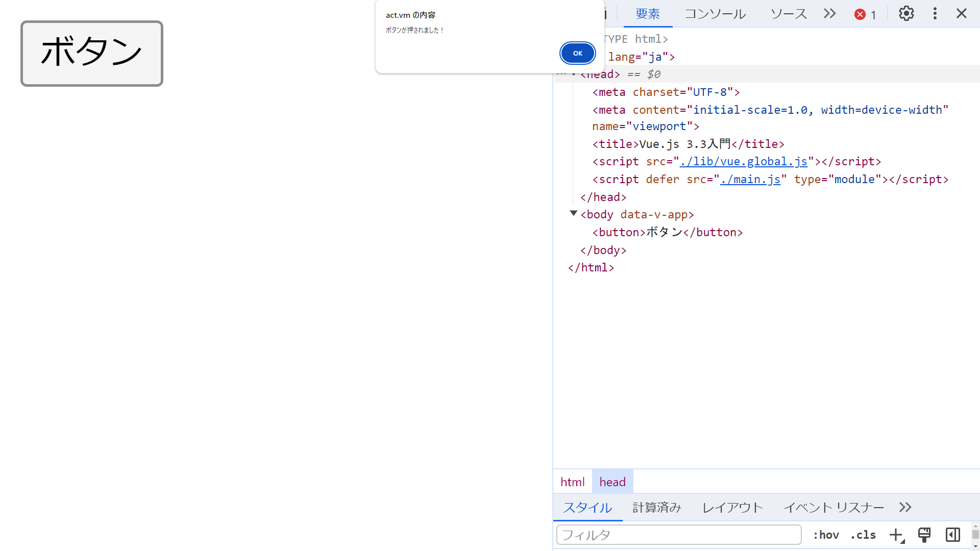Image resolution: width=980 pixels, height=551 pixels.
Task: Click the new style rule plus icon
Action: click(896, 535)
